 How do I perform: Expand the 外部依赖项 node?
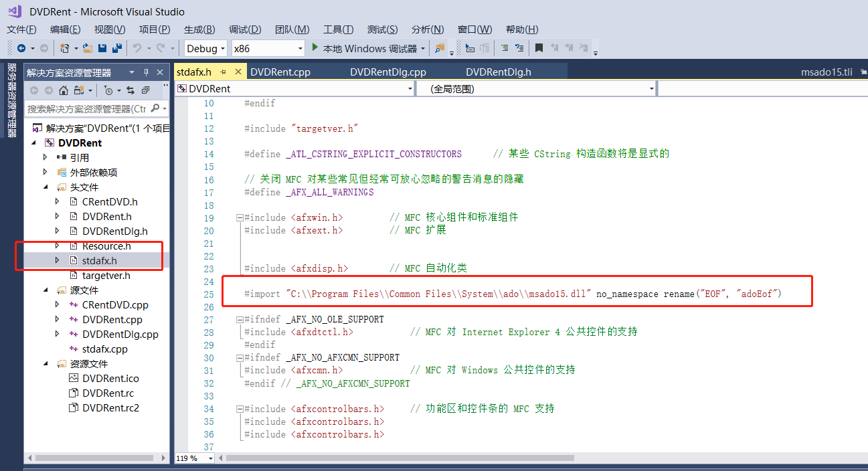[x=46, y=172]
